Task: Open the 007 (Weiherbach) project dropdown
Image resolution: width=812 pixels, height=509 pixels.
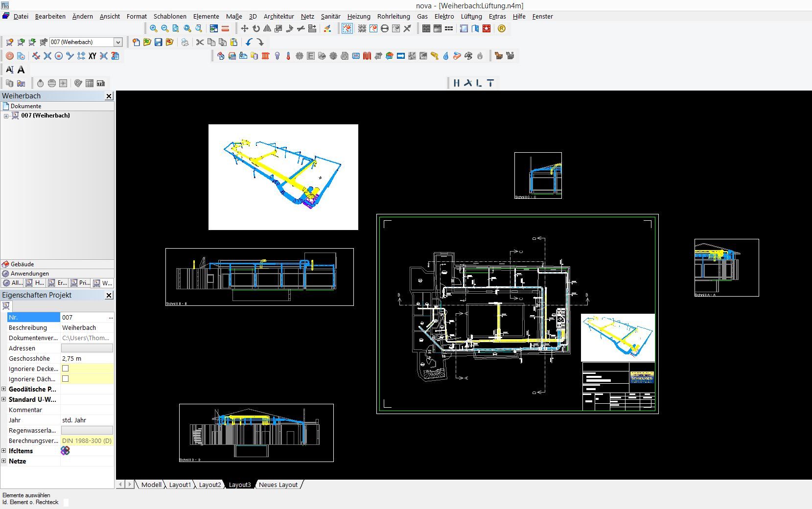Action: (118, 43)
